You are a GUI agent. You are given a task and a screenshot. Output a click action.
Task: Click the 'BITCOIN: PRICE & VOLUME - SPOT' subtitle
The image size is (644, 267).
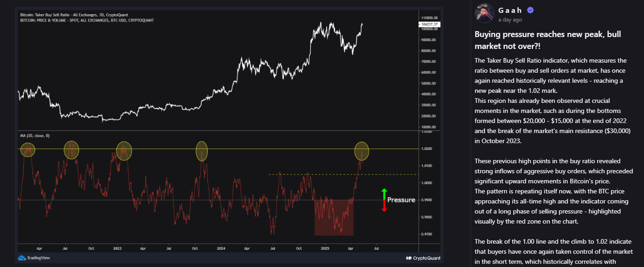click(87, 21)
